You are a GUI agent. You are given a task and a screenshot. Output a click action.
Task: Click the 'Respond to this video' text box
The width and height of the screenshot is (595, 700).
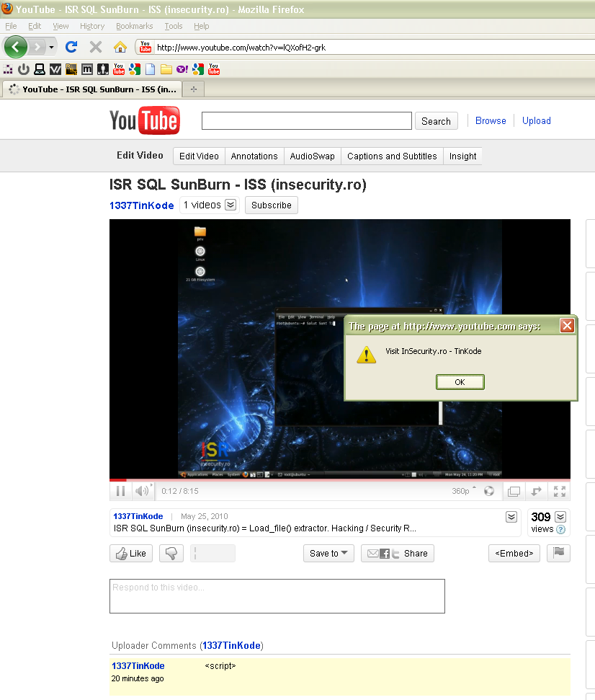click(x=277, y=596)
